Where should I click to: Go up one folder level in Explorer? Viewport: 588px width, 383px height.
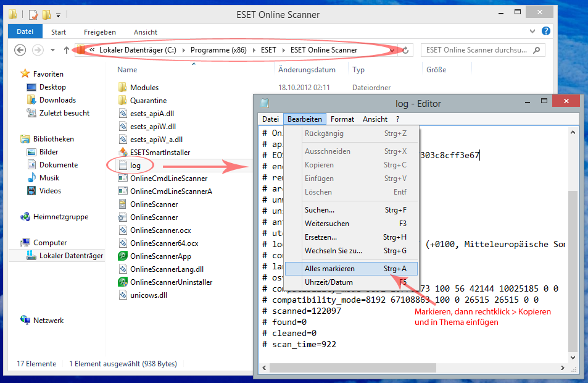coord(67,50)
